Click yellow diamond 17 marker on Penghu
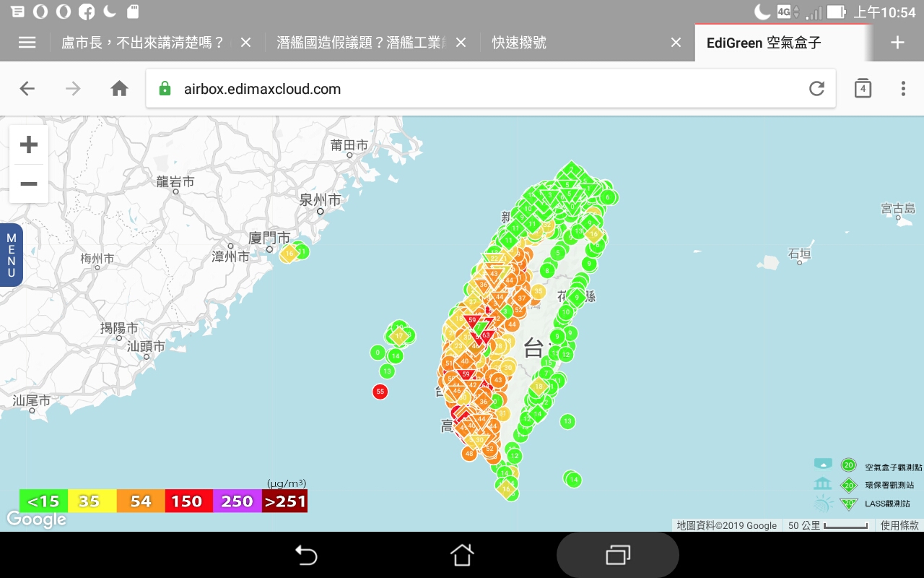 [398, 336]
